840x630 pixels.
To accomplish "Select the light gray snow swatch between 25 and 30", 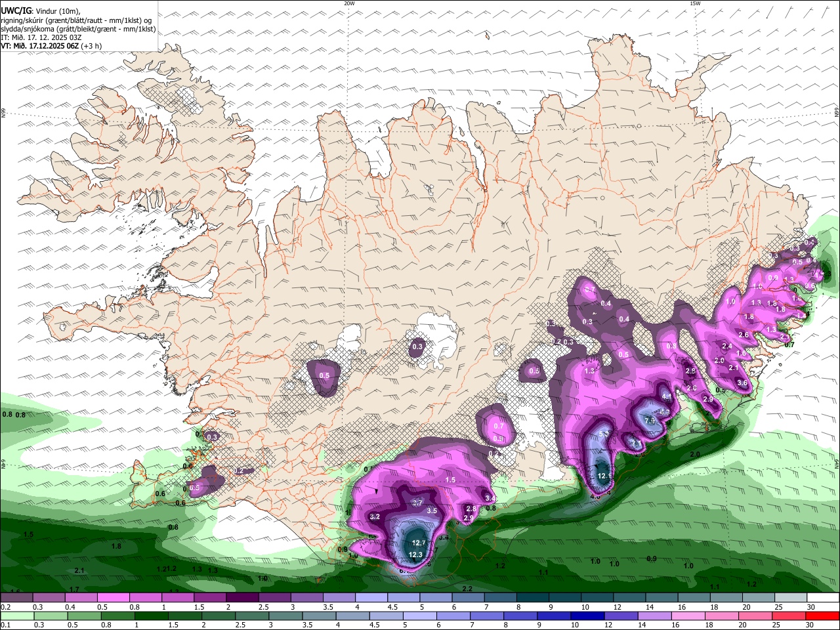I will [791, 598].
